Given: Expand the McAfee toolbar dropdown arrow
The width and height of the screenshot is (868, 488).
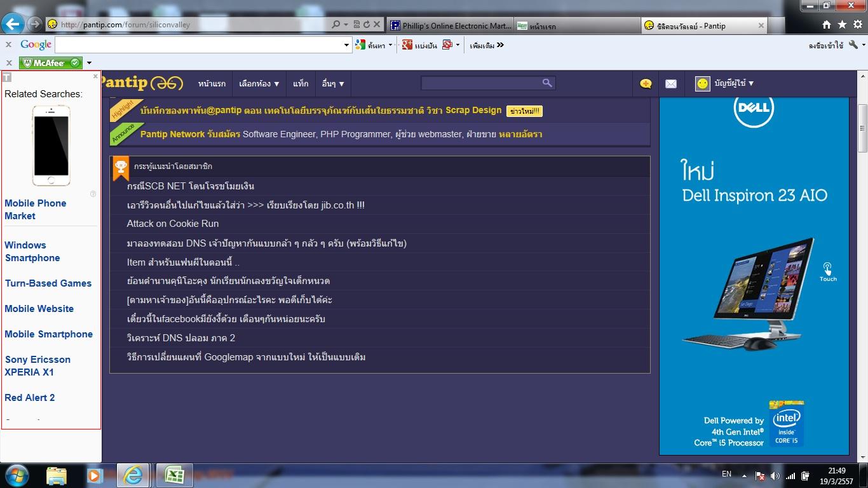Looking at the screenshot, I should tap(89, 62).
